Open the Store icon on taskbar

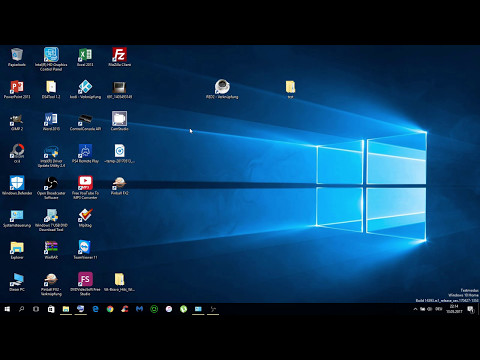pyautogui.click(x=51, y=309)
